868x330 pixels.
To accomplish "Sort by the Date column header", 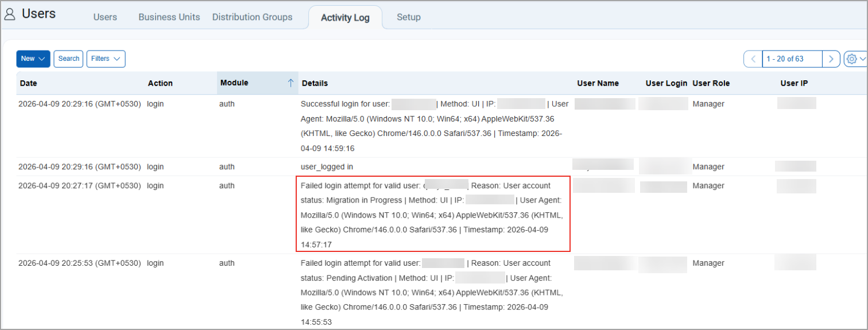I will (x=28, y=83).
